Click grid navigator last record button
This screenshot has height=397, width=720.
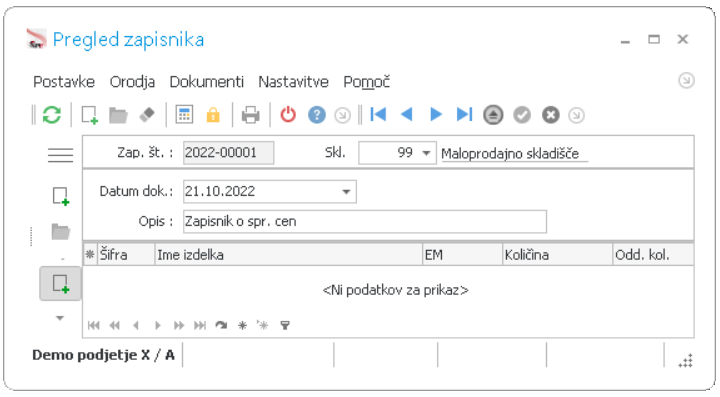pos(200,325)
